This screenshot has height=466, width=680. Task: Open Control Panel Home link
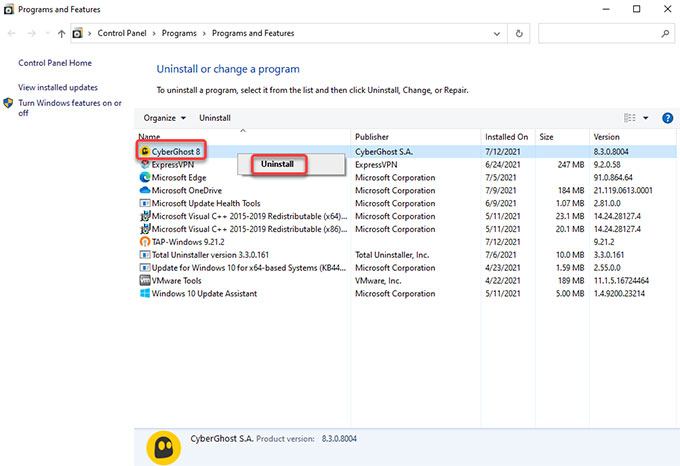pos(55,63)
